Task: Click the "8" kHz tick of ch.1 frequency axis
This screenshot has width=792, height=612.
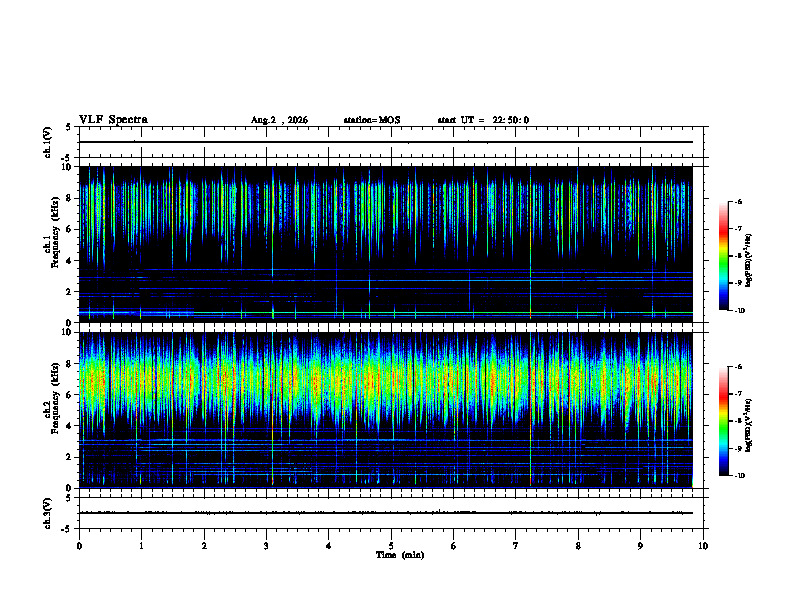Action: (69, 198)
